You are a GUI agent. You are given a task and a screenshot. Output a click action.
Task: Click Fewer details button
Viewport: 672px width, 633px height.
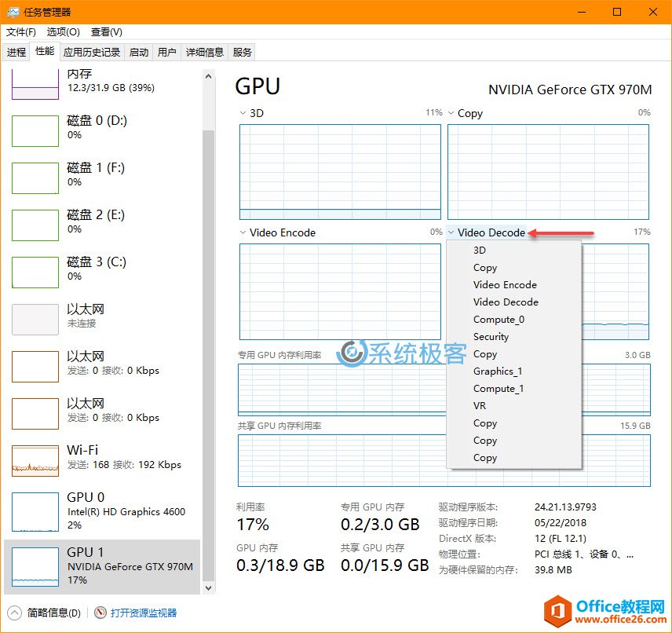click(x=53, y=613)
